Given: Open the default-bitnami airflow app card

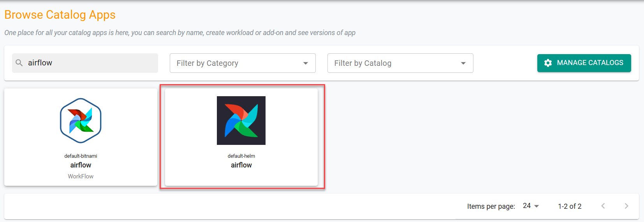Looking at the screenshot, I should click(81, 137).
